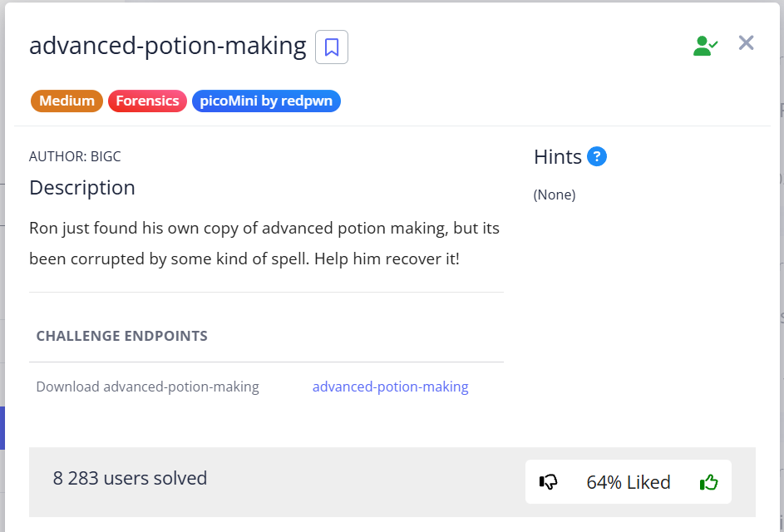
Task: Filter by the Forensics category tag
Action: (147, 101)
